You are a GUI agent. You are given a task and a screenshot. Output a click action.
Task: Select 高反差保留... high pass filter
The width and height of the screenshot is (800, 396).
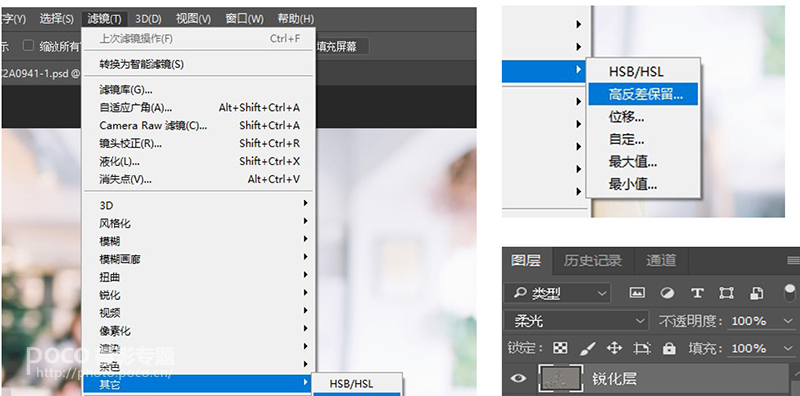pos(643,94)
